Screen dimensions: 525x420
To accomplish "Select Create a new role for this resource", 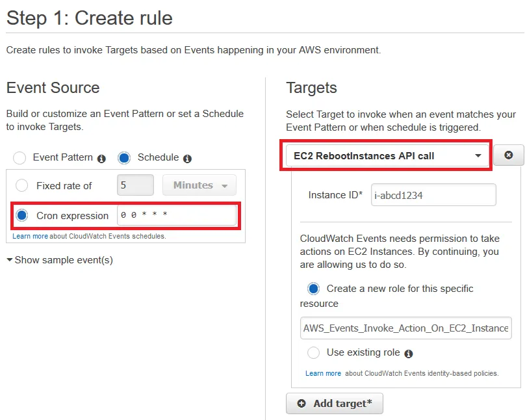I will (314, 288).
